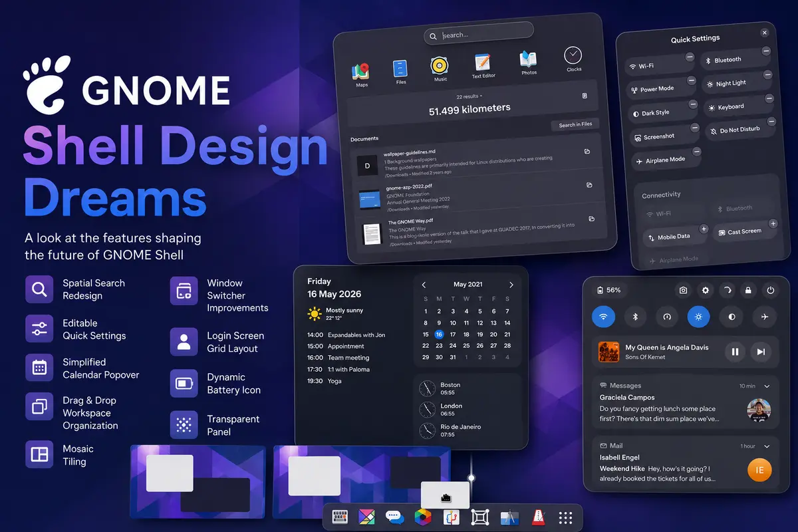Remove the Bluetooth quick setting
This screenshot has width=798, height=532.
coord(766,51)
